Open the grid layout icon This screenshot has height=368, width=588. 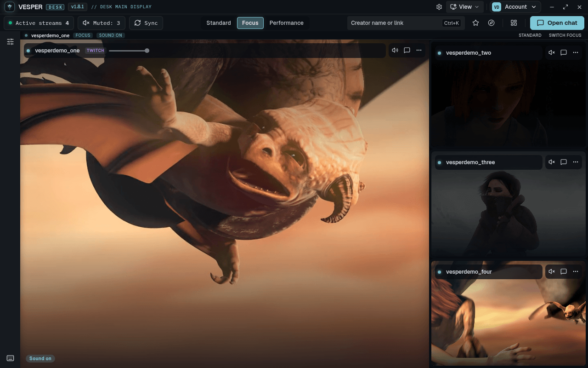point(514,23)
